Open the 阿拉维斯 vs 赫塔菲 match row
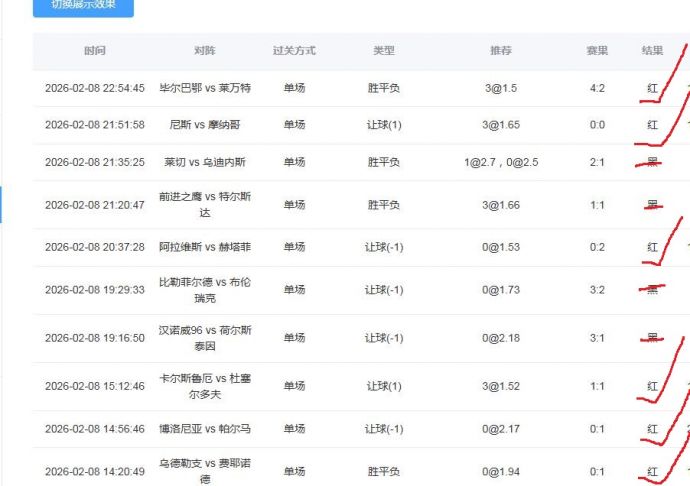690x486 pixels. [x=205, y=247]
